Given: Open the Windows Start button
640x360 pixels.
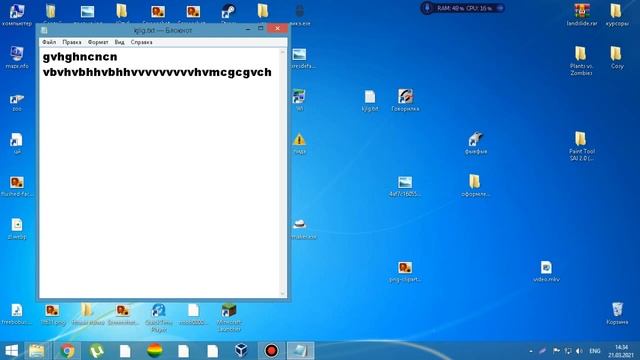Looking at the screenshot, I should pos(11,351).
